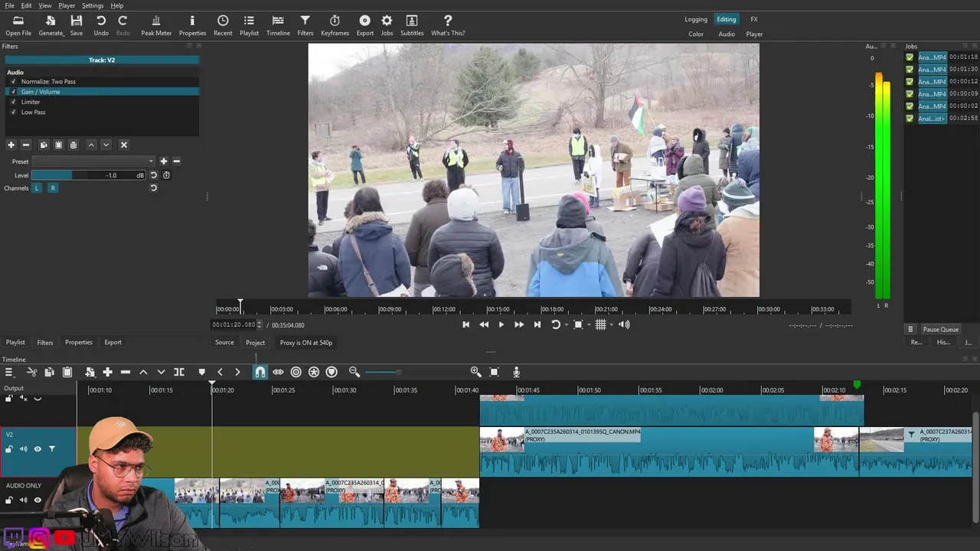Move selected filter up
Image resolution: width=980 pixels, height=551 pixels.
click(91, 145)
